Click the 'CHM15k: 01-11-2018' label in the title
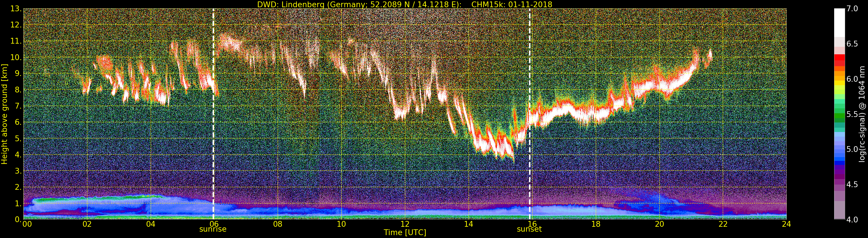The image size is (868, 238). [x=512, y=4]
